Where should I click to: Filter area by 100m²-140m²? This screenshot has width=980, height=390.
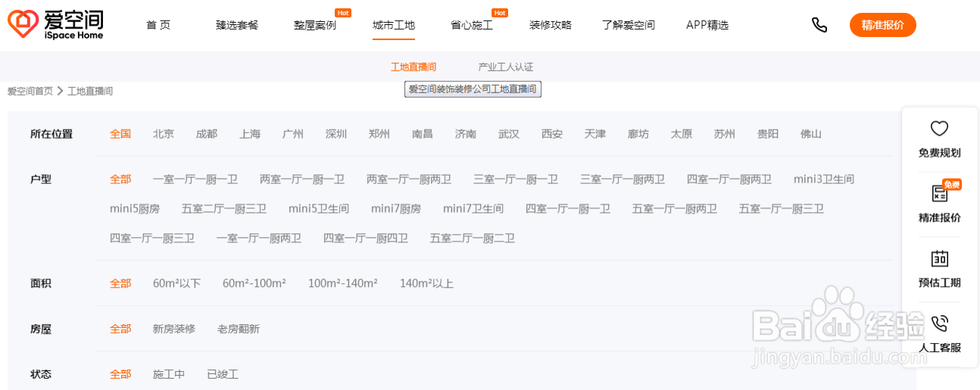[x=343, y=284]
